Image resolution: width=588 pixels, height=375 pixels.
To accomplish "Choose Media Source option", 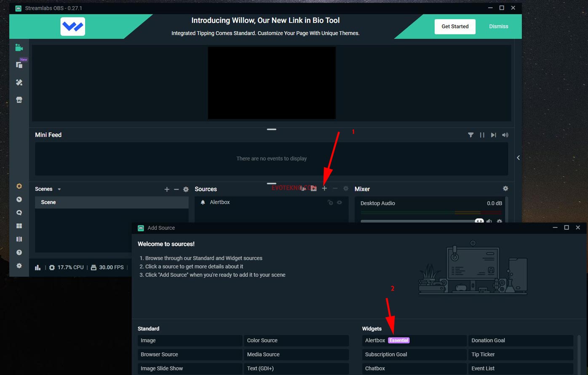I will coord(296,354).
